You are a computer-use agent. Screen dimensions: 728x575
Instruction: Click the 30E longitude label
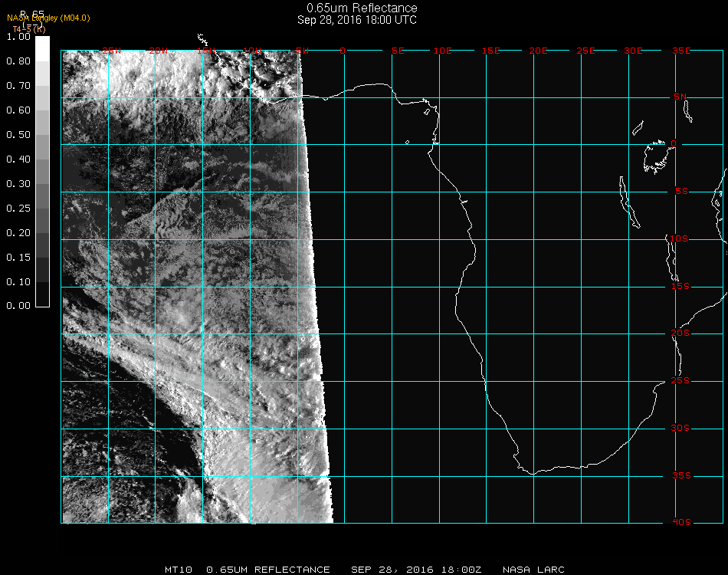tap(633, 51)
